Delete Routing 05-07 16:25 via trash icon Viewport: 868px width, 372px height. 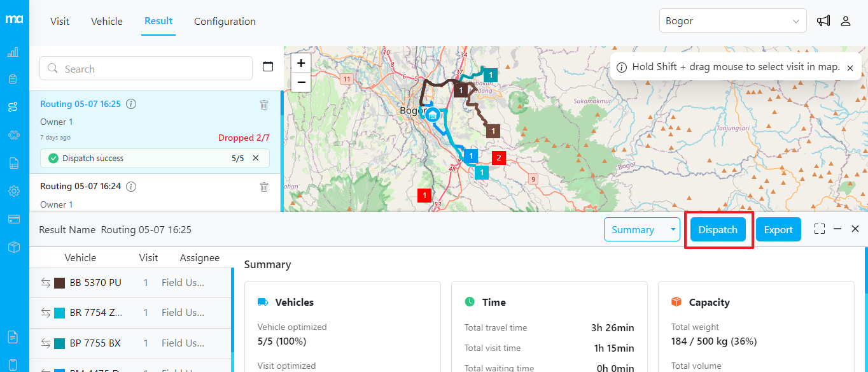tap(264, 104)
